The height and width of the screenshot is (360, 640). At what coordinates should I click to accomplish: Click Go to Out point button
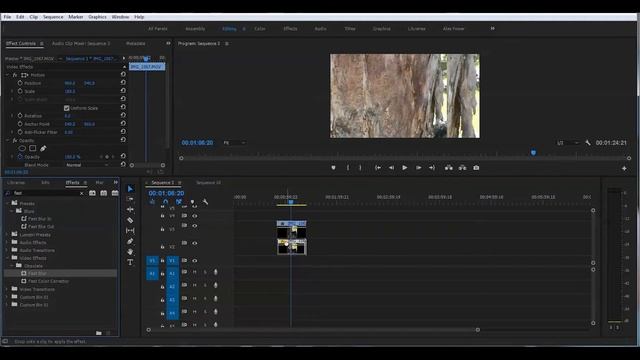432,168
